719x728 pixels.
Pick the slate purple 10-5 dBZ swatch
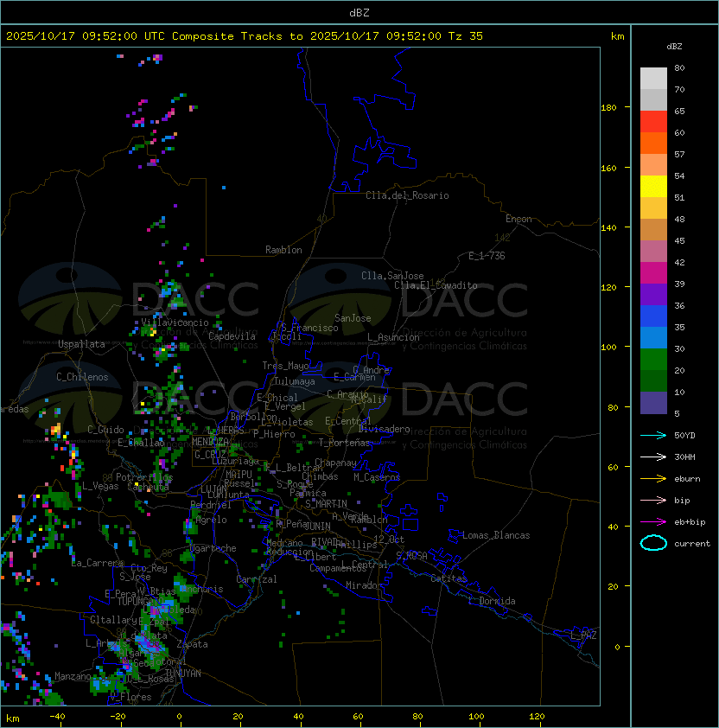[x=653, y=402]
